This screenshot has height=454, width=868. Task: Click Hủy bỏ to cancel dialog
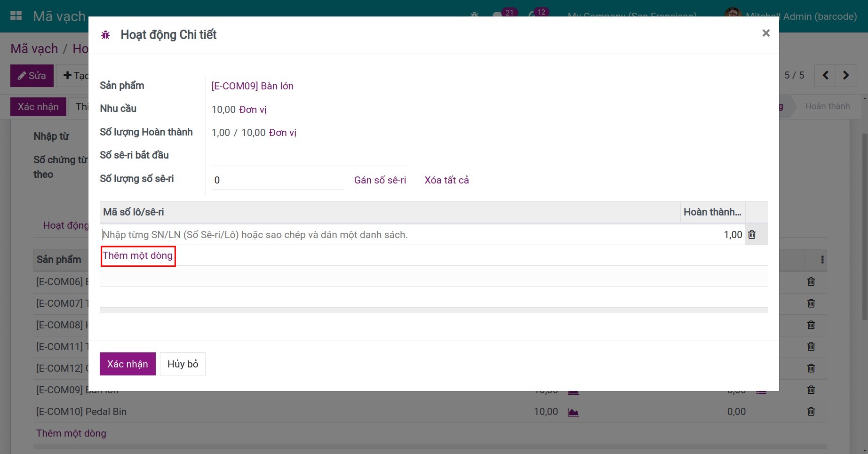(183, 364)
